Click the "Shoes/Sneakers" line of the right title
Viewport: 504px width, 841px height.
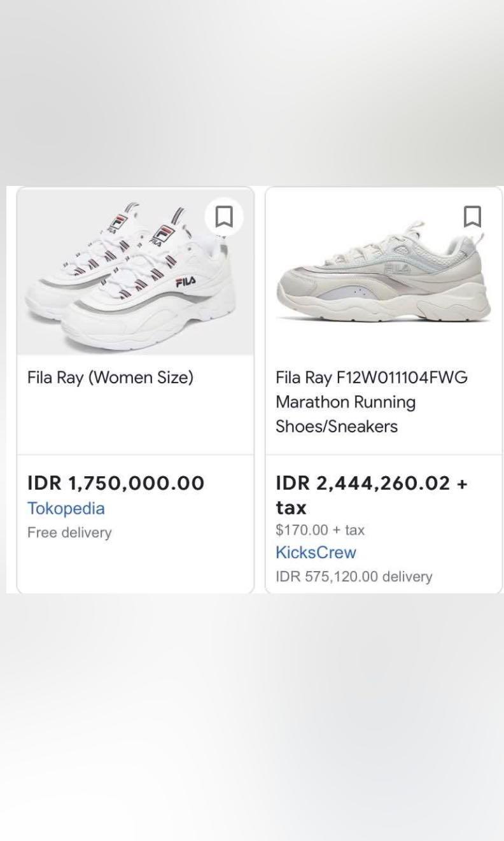coord(337,427)
